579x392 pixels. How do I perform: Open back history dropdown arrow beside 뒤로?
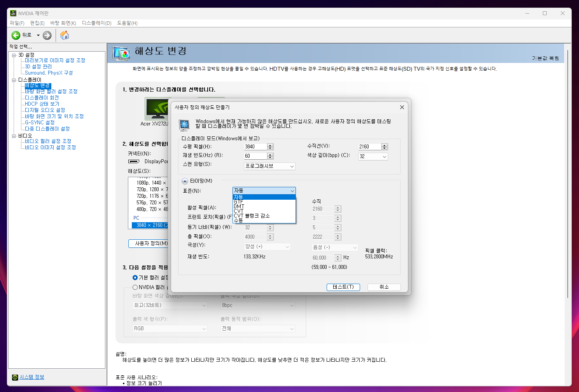38,35
